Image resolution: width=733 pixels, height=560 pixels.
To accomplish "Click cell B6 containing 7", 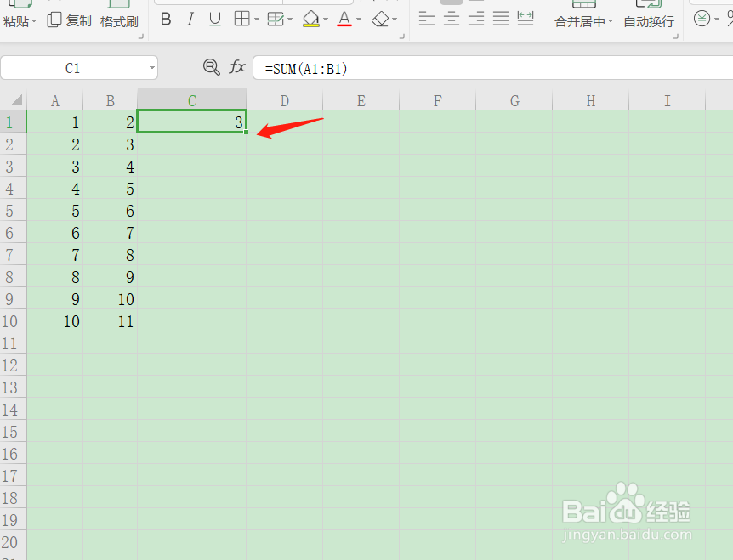I will coord(111,233).
